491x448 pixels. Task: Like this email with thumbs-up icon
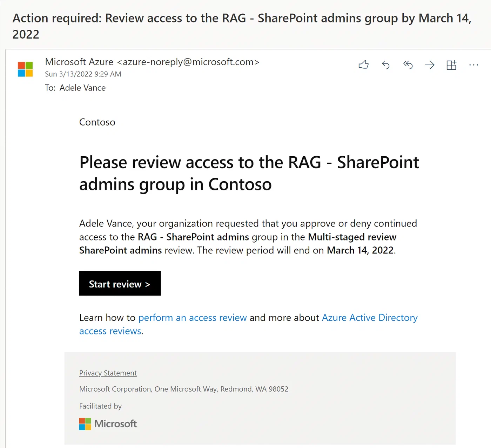(364, 65)
